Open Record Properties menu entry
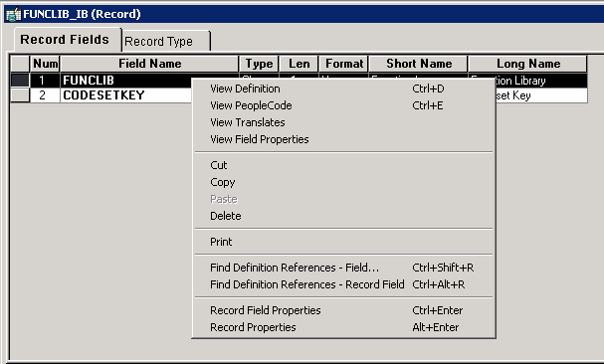This screenshot has width=604, height=364. 343,327
